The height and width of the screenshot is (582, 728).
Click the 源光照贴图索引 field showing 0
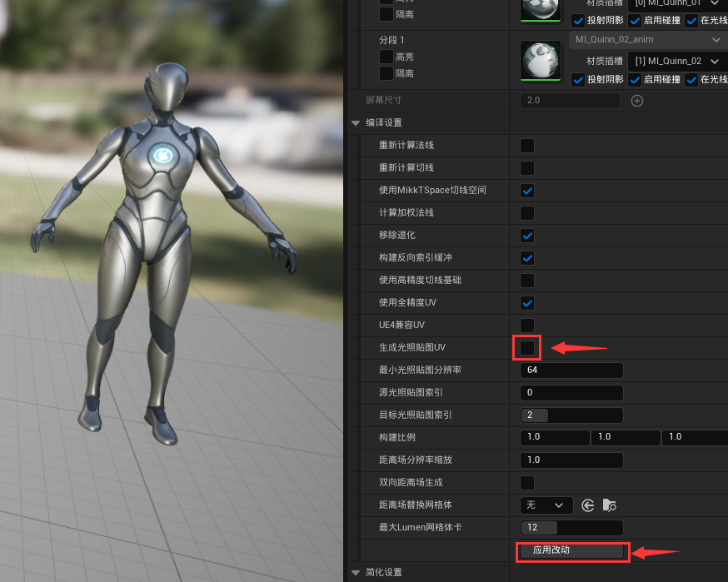point(571,393)
